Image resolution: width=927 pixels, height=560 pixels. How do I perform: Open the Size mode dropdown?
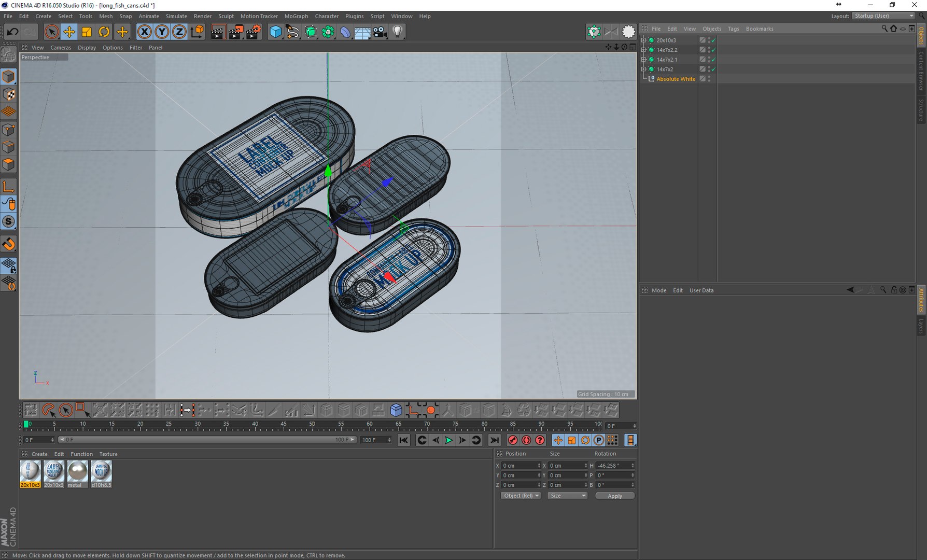pos(567,496)
